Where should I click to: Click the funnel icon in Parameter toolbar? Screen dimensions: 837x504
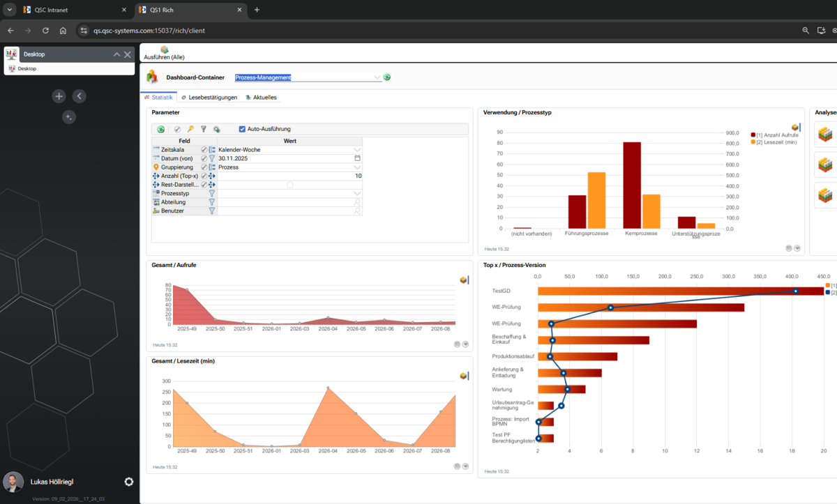pos(204,129)
